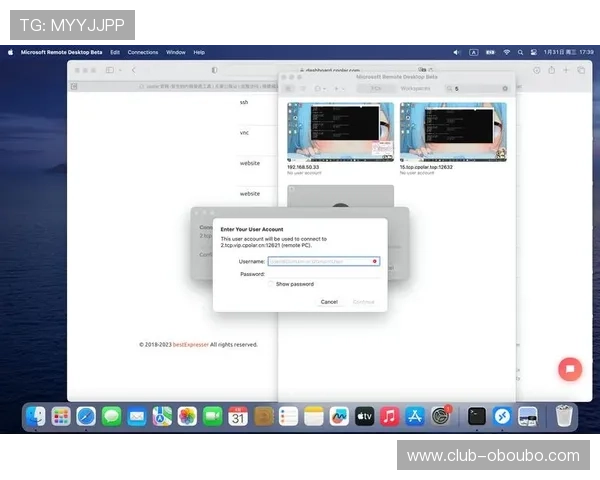Open the Edit menu in menu bar
Image resolution: width=600 pixels, height=480 pixels.
point(115,52)
